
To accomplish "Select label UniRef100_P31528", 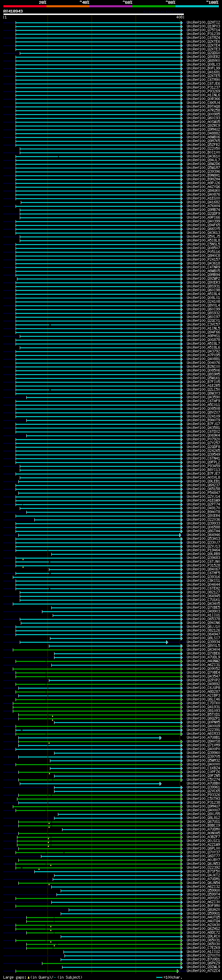I will point(203,566).
